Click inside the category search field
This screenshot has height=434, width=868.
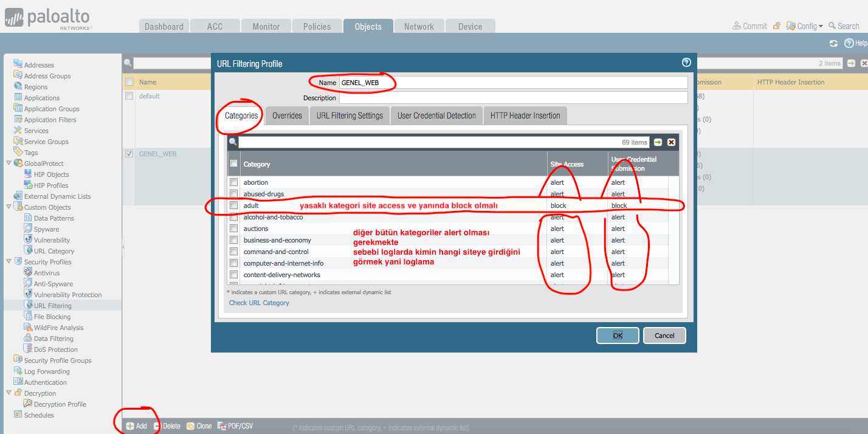coord(425,142)
